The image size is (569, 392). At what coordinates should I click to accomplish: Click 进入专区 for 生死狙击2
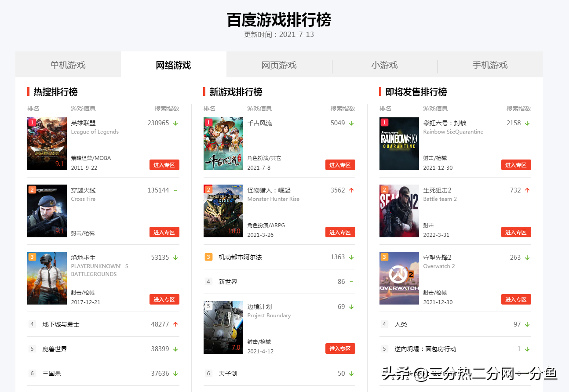(x=516, y=232)
